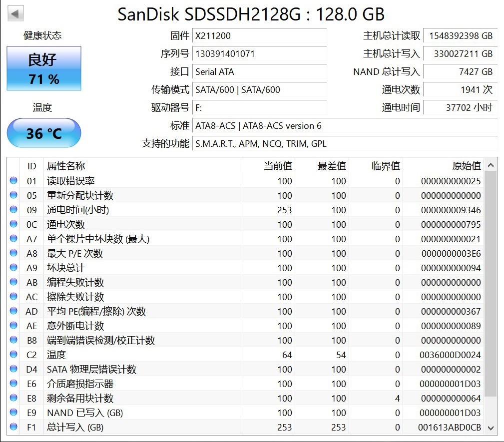Click the status orb for 重新分配块计数
This screenshot has width=504, height=442.
[x=13, y=195]
